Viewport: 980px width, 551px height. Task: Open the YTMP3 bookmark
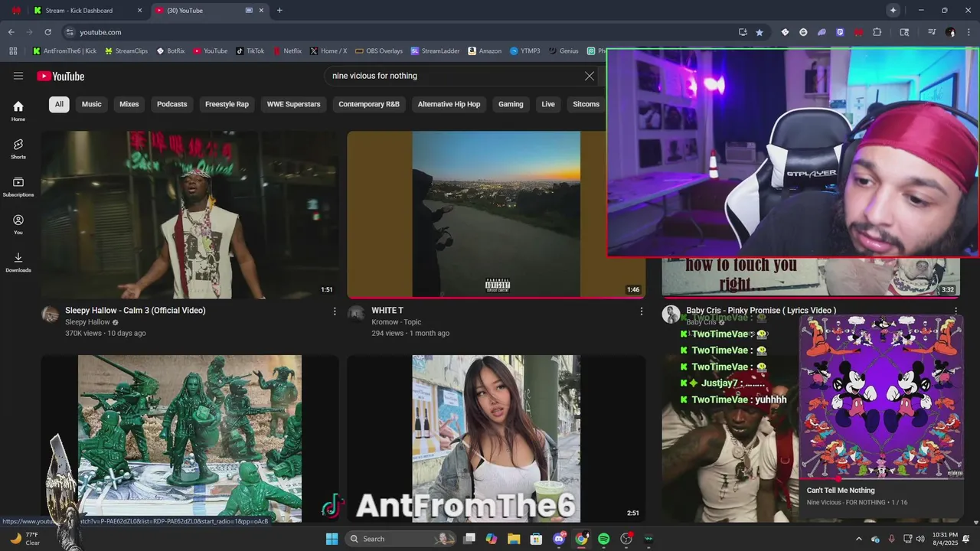click(524, 51)
